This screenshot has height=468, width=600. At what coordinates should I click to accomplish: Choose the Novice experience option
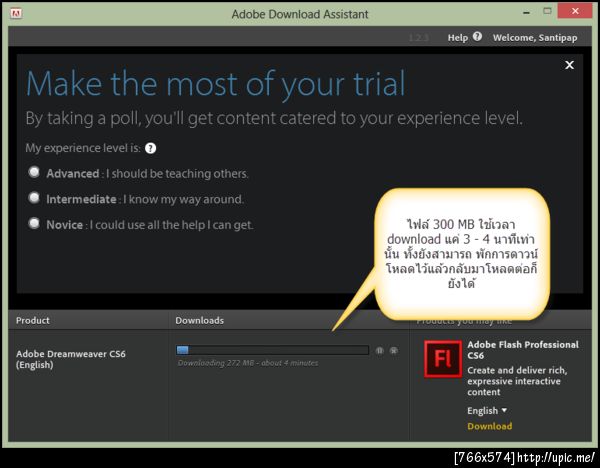click(x=34, y=223)
